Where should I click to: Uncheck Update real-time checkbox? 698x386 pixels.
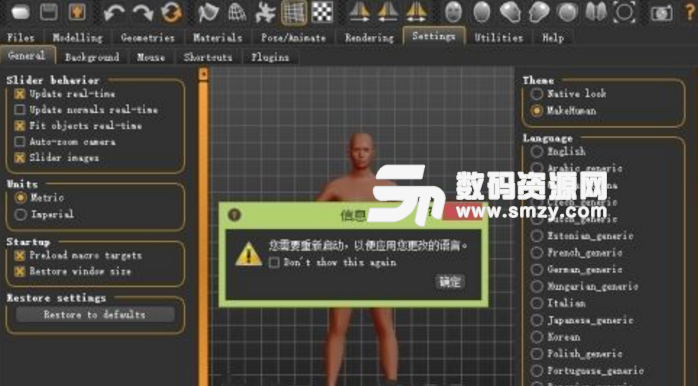click(20, 94)
